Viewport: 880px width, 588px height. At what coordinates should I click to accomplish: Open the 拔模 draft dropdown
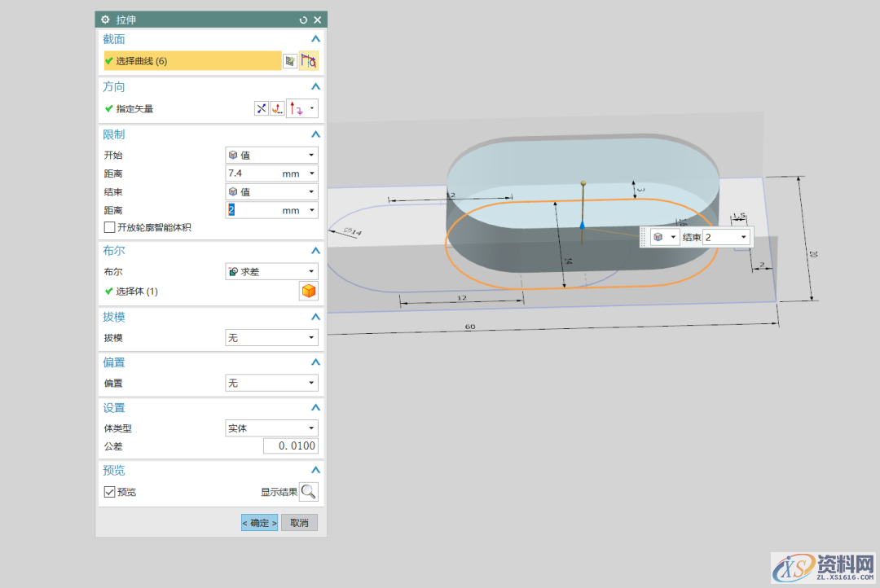coord(271,337)
